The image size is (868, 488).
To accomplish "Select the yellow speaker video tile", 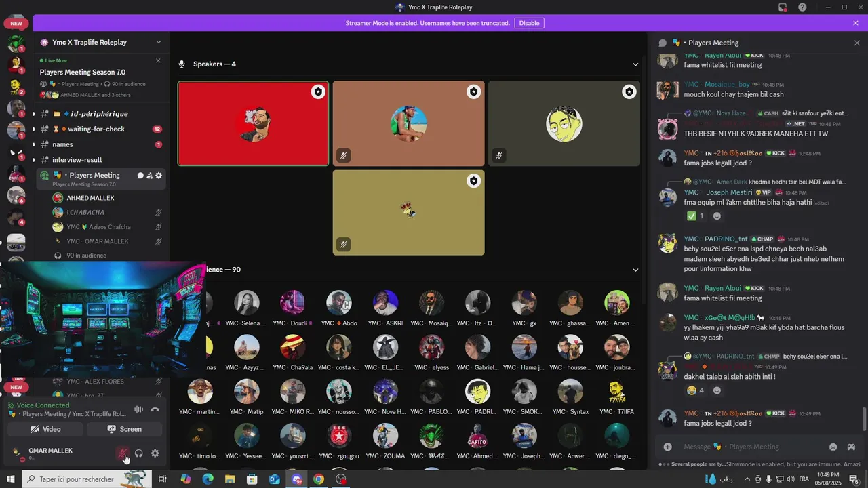I will pos(408,213).
